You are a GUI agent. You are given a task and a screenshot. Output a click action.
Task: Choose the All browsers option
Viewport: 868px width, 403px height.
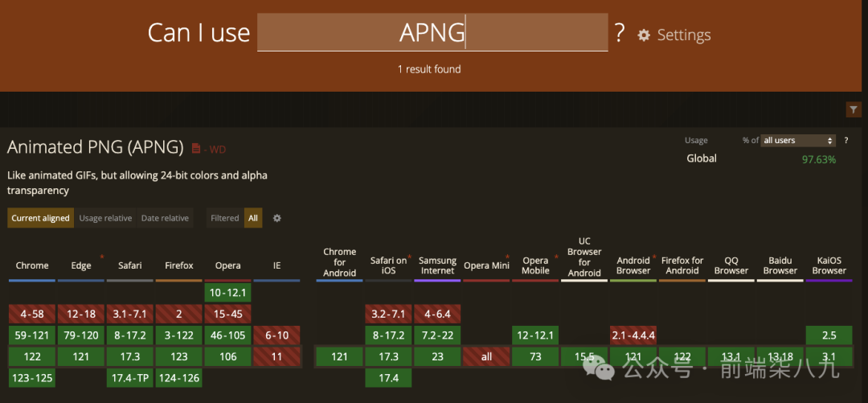tap(253, 218)
